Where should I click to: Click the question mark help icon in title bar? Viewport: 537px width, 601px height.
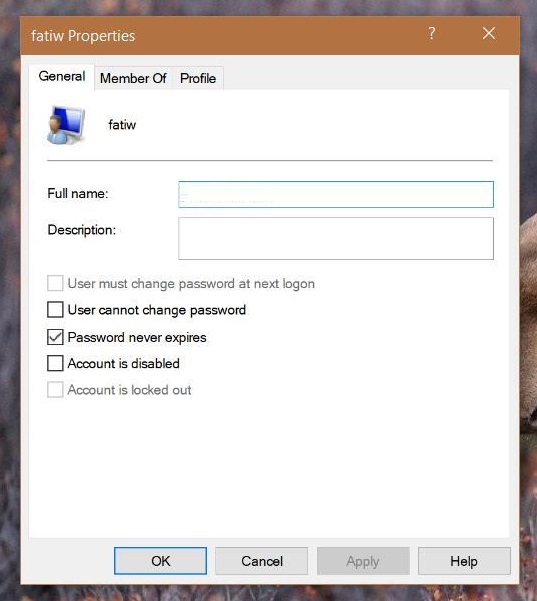(432, 34)
